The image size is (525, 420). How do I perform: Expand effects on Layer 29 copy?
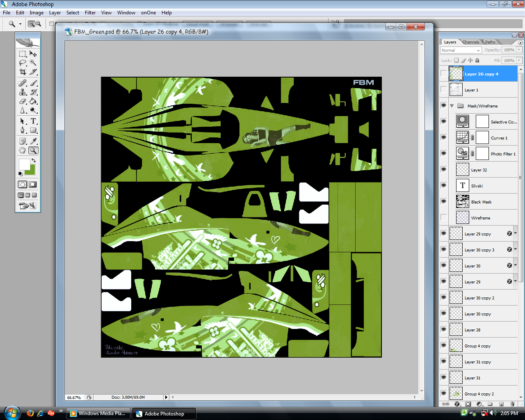coord(516,233)
